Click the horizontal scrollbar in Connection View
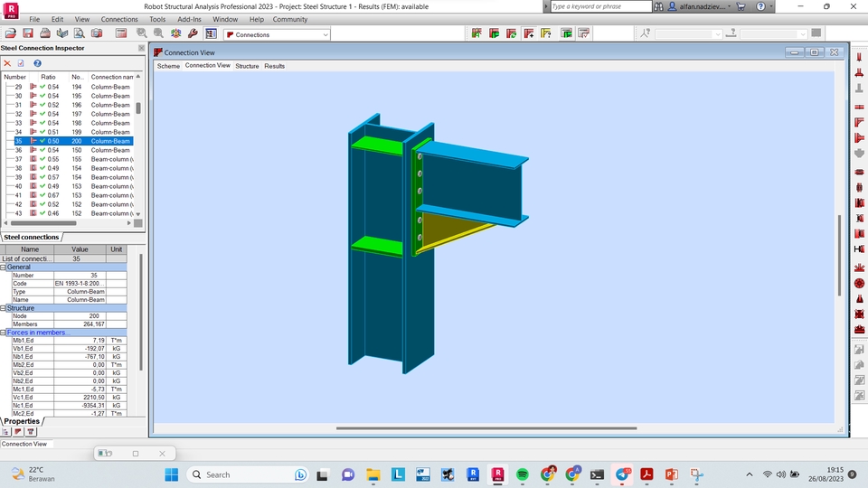The image size is (868, 488). click(486, 428)
